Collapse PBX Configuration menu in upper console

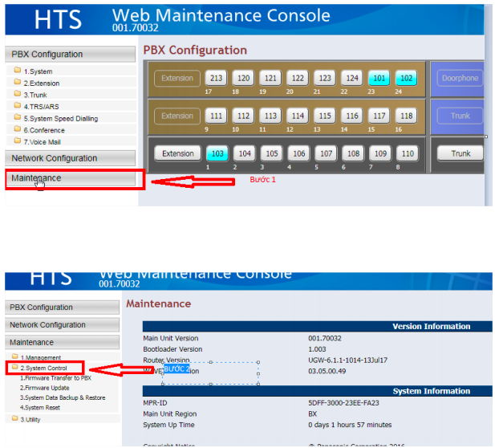71,54
